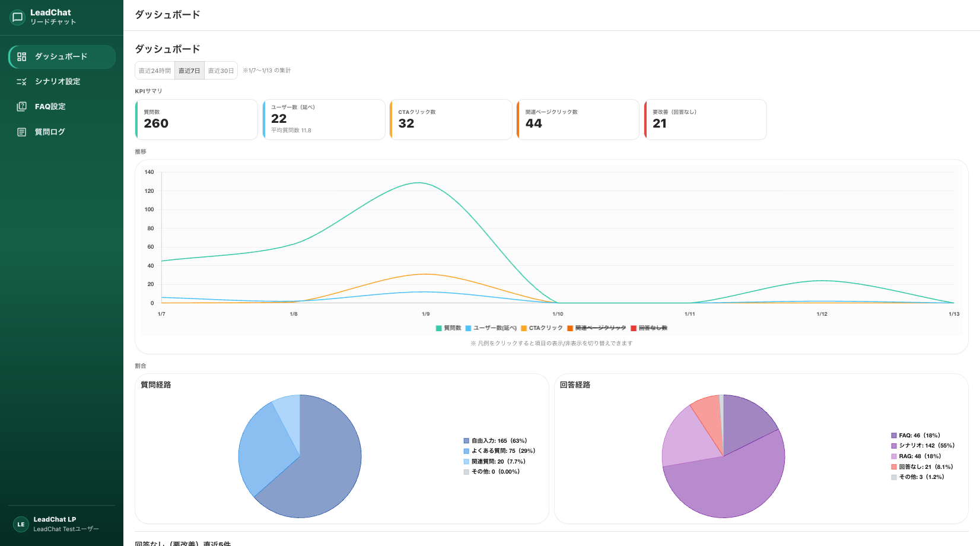This screenshot has height=546, width=980.
Task: Open シナリオ設定 from the sidebar
Action: tap(58, 82)
